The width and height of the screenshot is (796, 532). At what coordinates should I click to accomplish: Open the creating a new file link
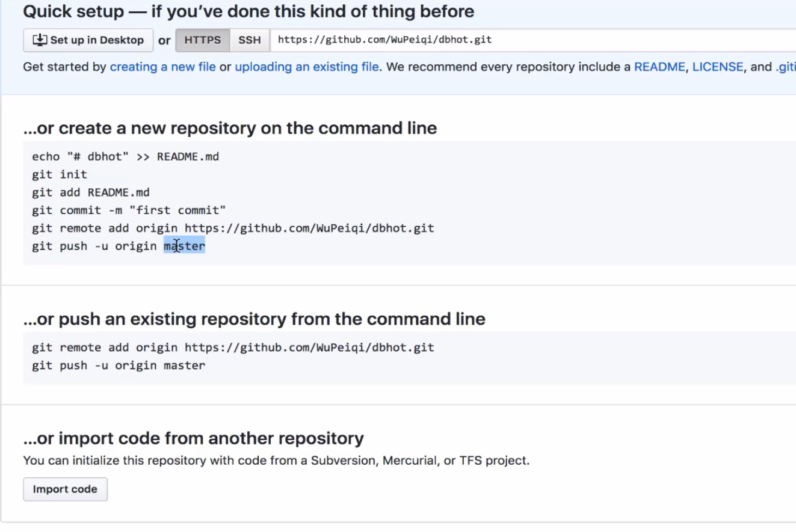coord(162,67)
